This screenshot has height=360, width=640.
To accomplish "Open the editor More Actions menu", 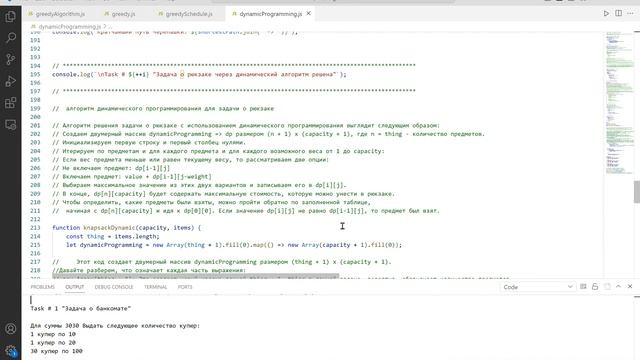I will coord(631,13).
